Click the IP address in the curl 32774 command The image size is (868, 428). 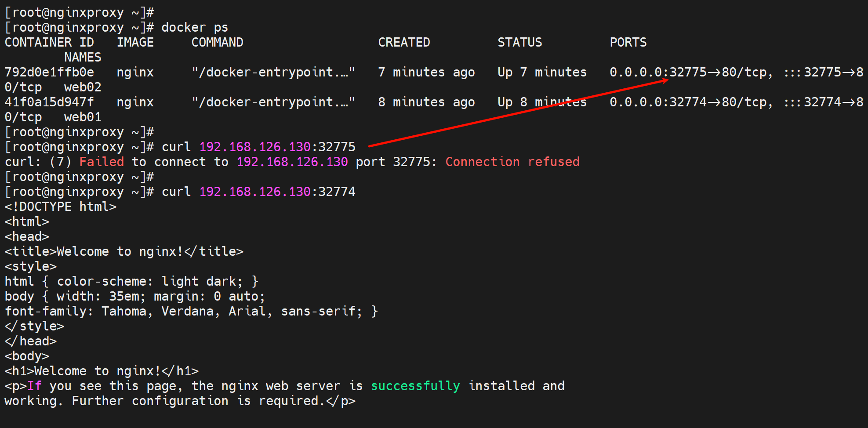click(255, 192)
